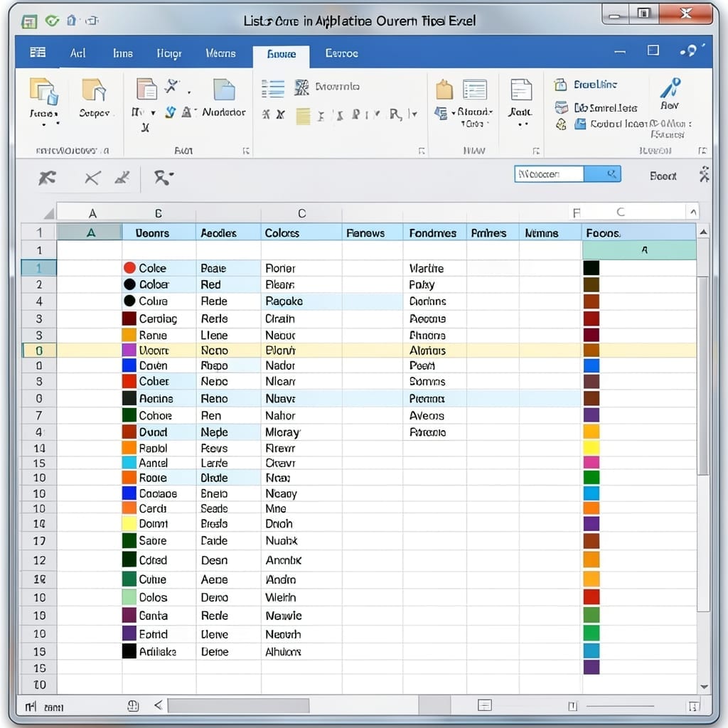Click the zoom slider in status bar

(620, 706)
